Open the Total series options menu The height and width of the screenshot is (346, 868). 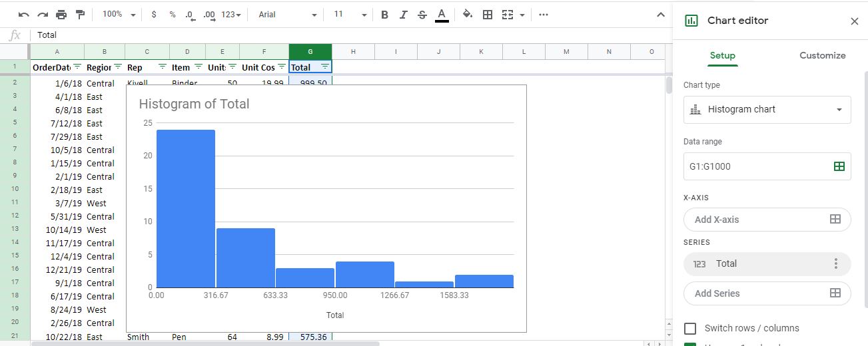point(836,263)
